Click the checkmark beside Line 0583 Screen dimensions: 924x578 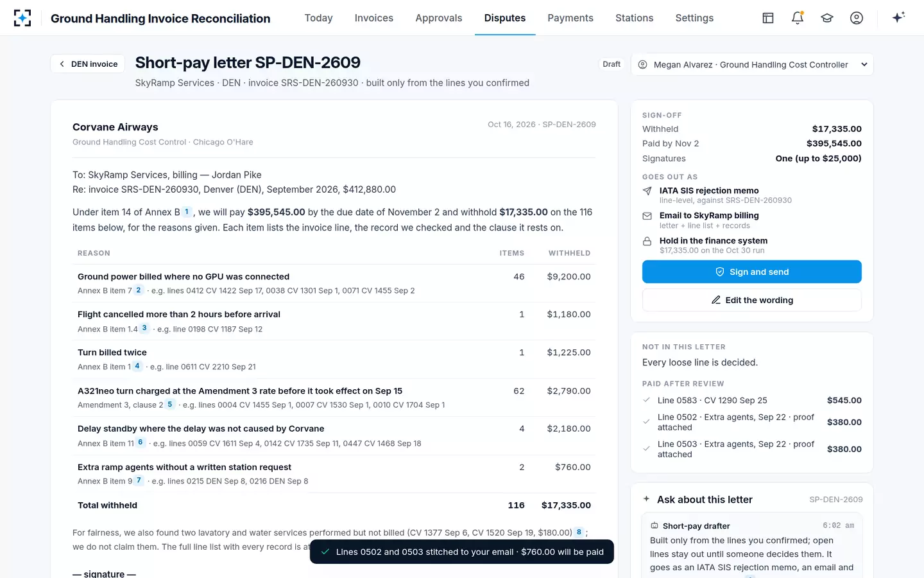[x=646, y=400]
